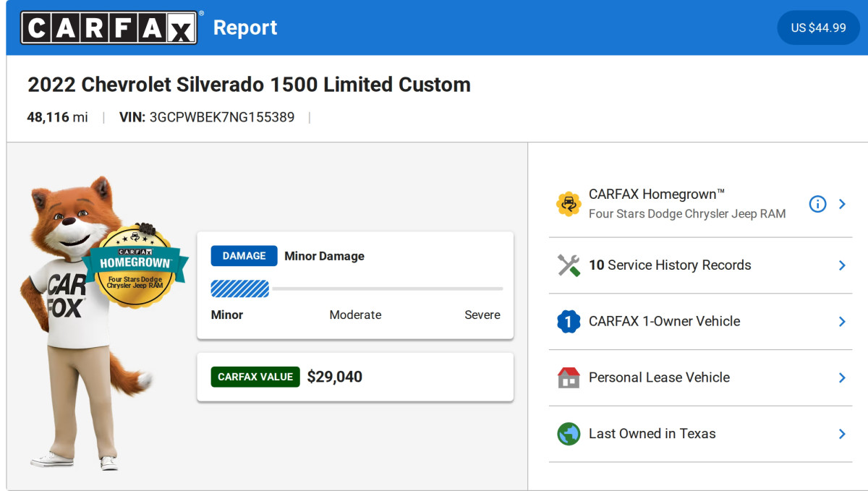Click the bold Minor severity label
Viewport: 868px width, 491px height.
coord(227,315)
